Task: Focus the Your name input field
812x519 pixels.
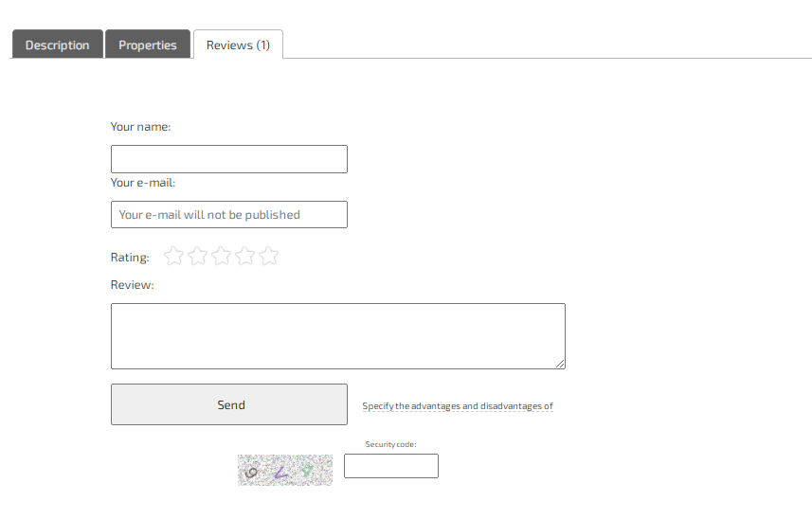Action: (229, 159)
